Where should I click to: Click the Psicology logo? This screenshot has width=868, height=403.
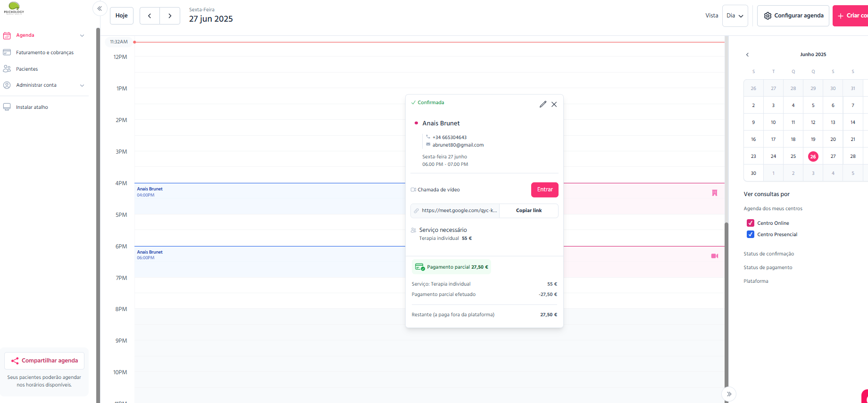point(14,8)
